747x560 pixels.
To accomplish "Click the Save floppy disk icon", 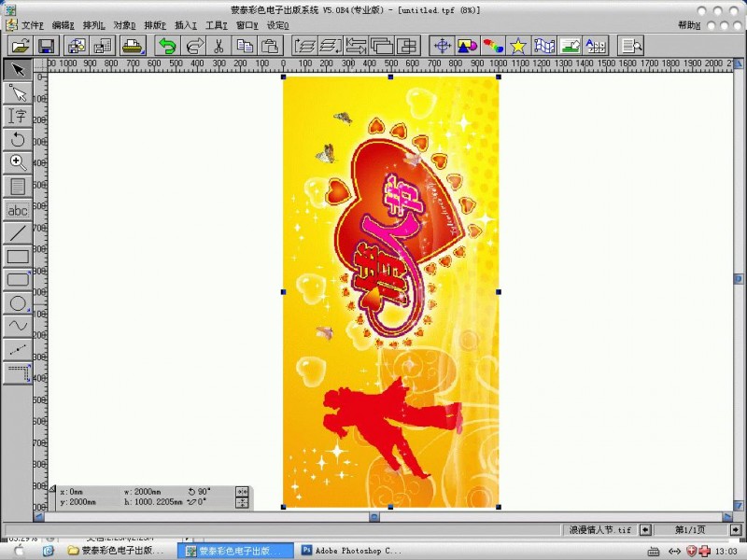I will point(46,45).
